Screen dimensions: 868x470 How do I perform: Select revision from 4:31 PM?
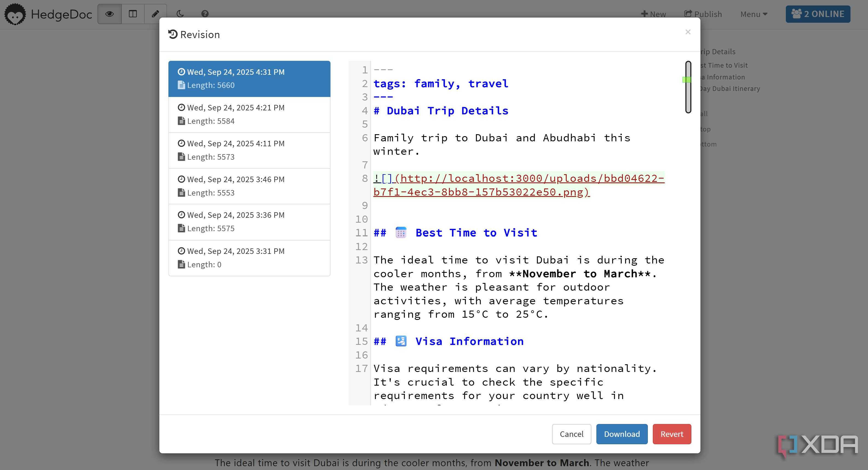249,79
